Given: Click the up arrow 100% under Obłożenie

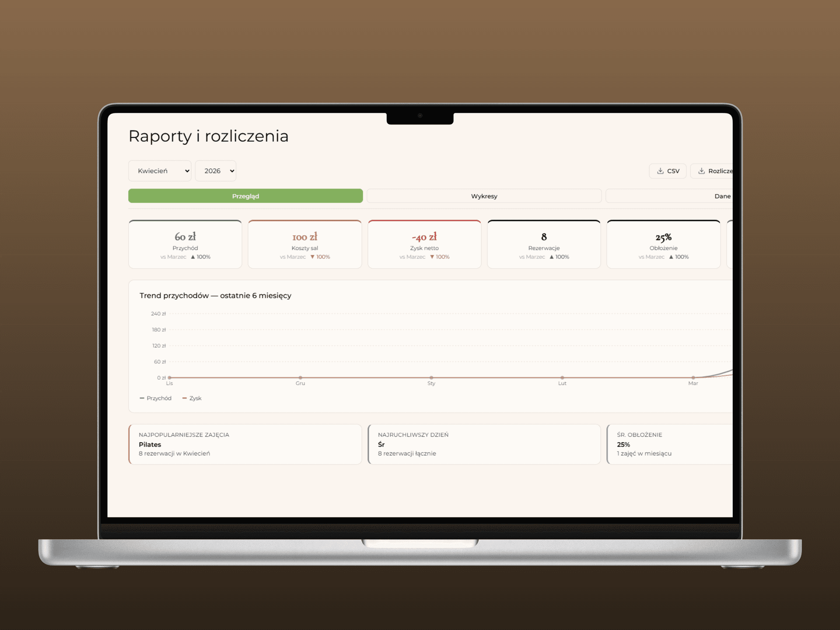Looking at the screenshot, I should click(x=679, y=257).
